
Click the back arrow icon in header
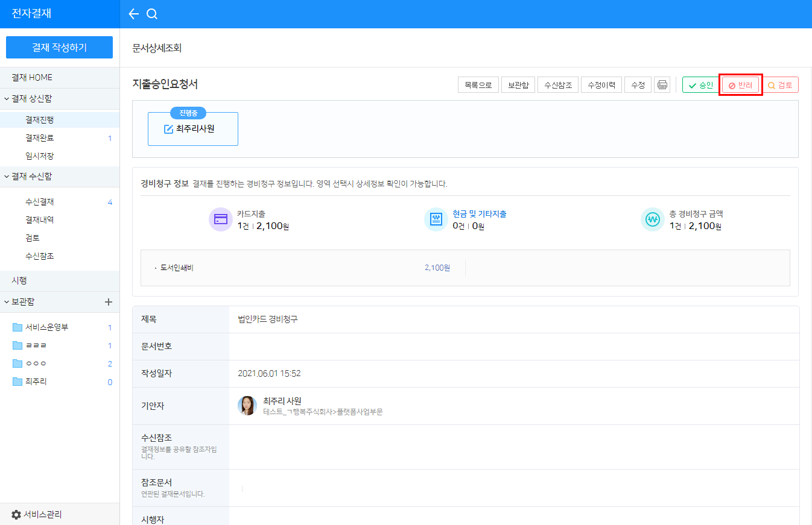click(134, 14)
